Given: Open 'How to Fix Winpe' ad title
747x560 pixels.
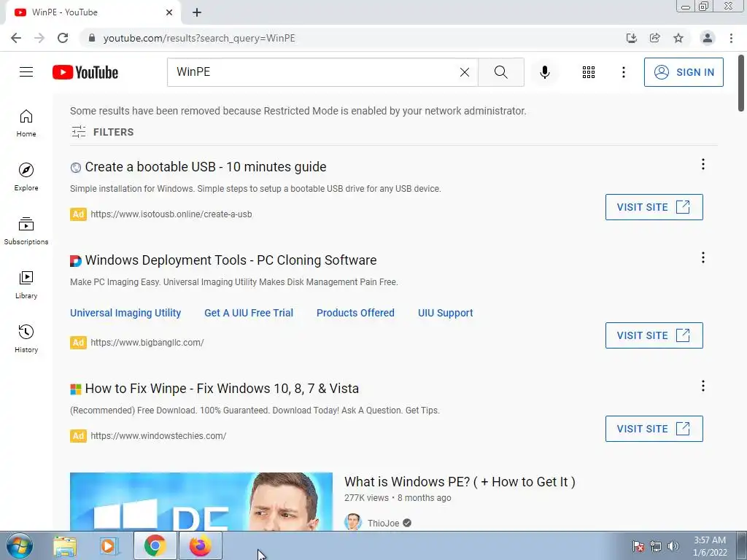Looking at the screenshot, I should click(x=222, y=389).
